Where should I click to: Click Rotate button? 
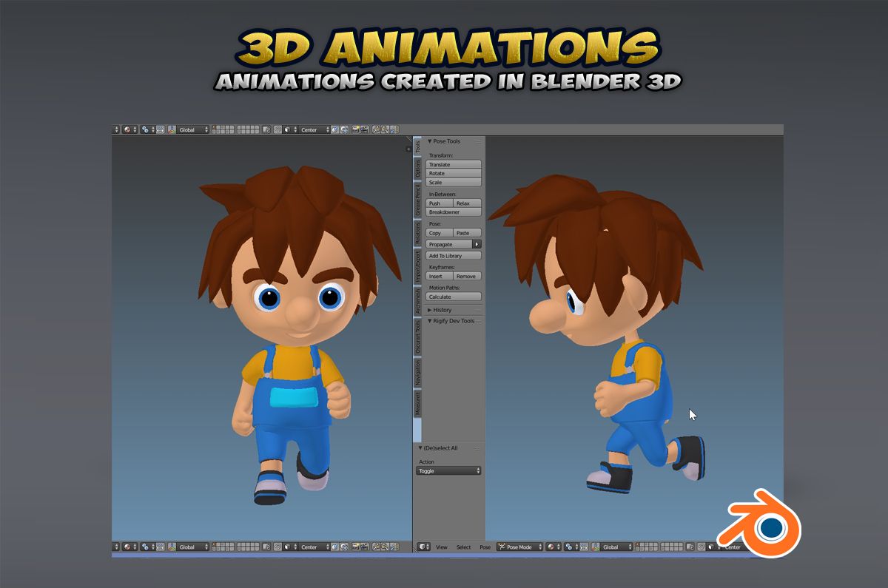454,173
